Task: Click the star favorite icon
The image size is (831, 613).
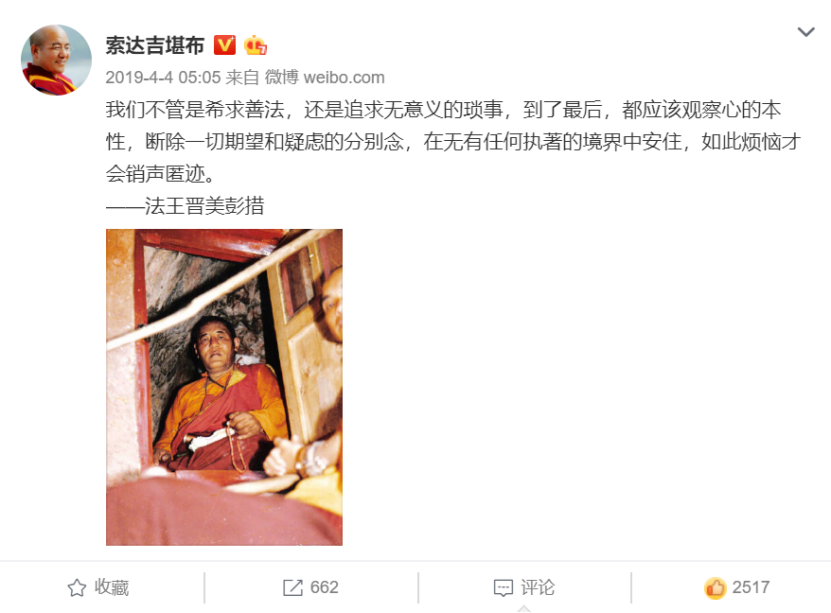Action: point(77,588)
